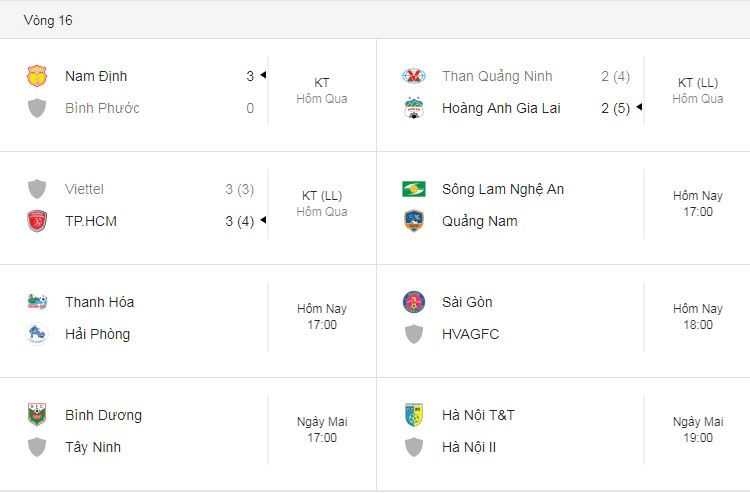Image resolution: width=750 pixels, height=493 pixels.
Task: Open the Ngày Mai 19:00 fixture time
Action: [x=697, y=429]
